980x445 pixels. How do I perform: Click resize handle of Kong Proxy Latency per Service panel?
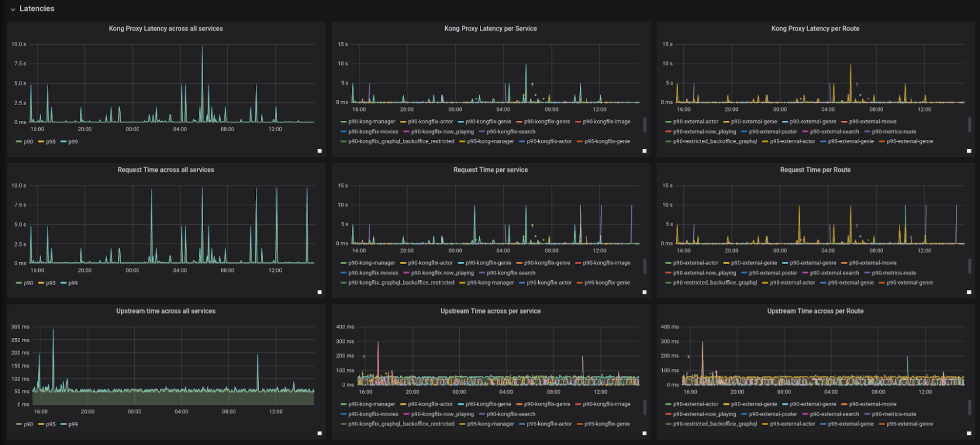(x=644, y=151)
